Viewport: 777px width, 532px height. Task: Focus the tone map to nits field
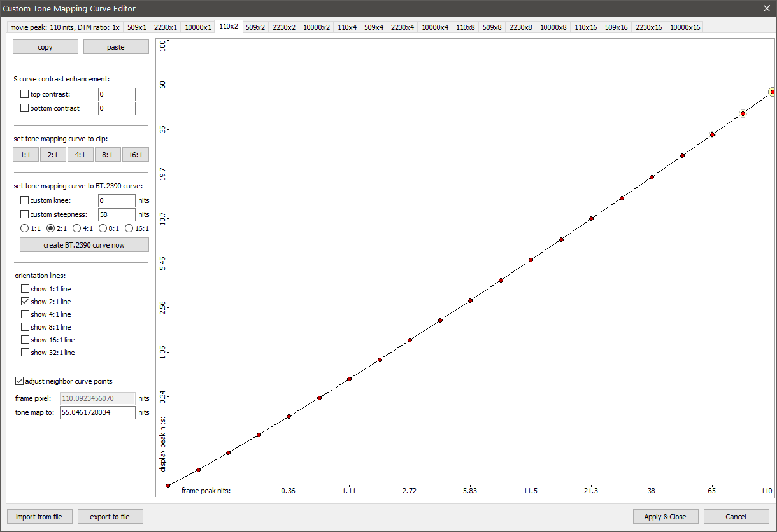97,412
